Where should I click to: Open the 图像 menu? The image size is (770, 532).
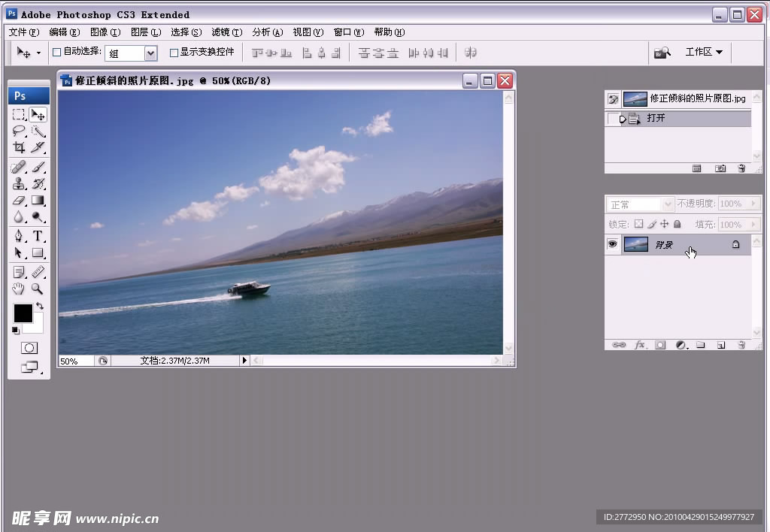(105, 32)
